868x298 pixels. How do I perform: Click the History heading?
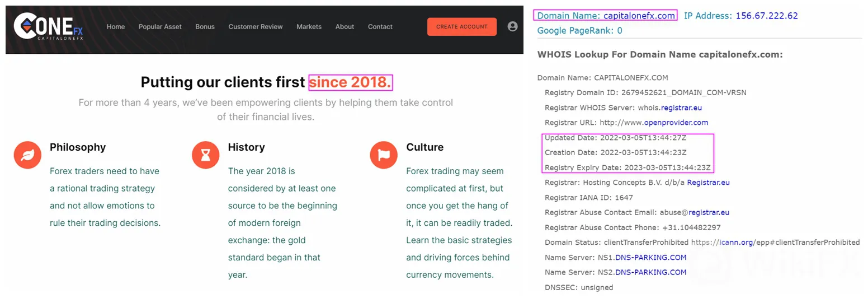tap(246, 147)
